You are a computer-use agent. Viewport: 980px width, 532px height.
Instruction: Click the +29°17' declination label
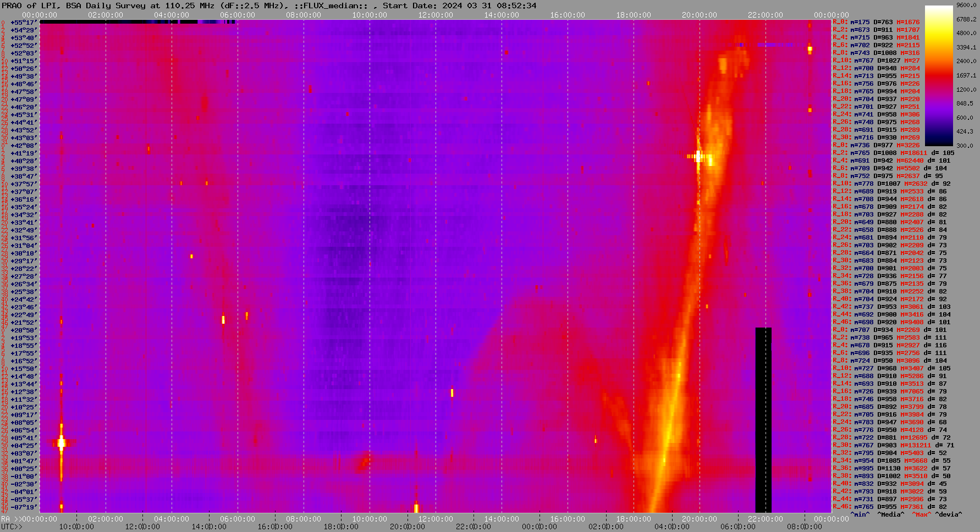coord(24,261)
